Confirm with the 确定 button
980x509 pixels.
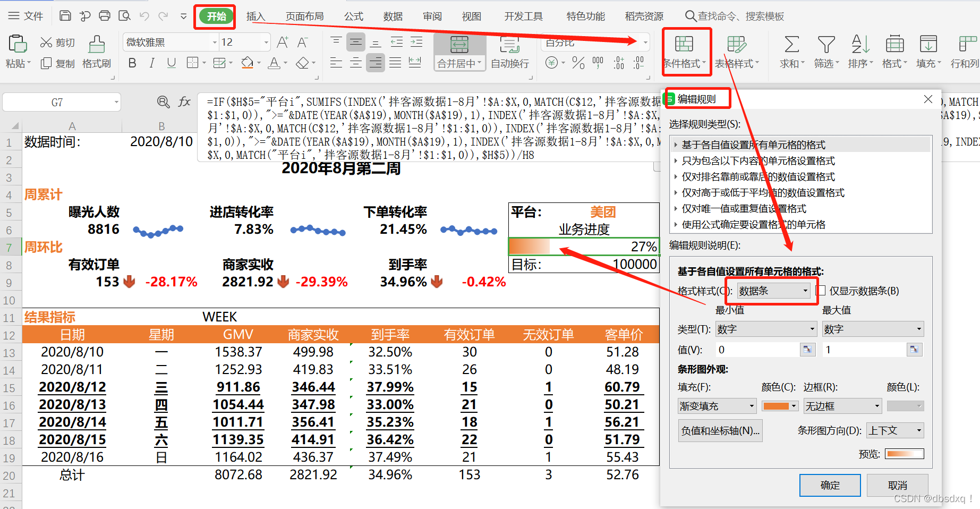(x=830, y=485)
